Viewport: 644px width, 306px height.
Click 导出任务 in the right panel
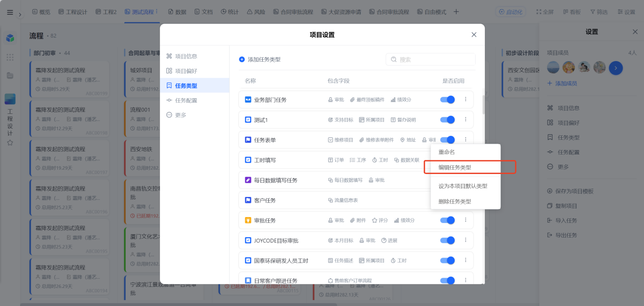click(562, 235)
